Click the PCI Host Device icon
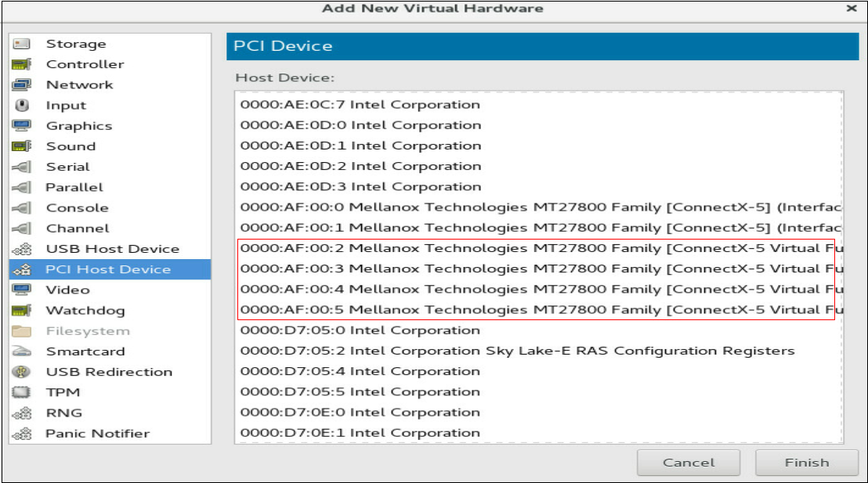868x483 pixels. click(x=22, y=269)
